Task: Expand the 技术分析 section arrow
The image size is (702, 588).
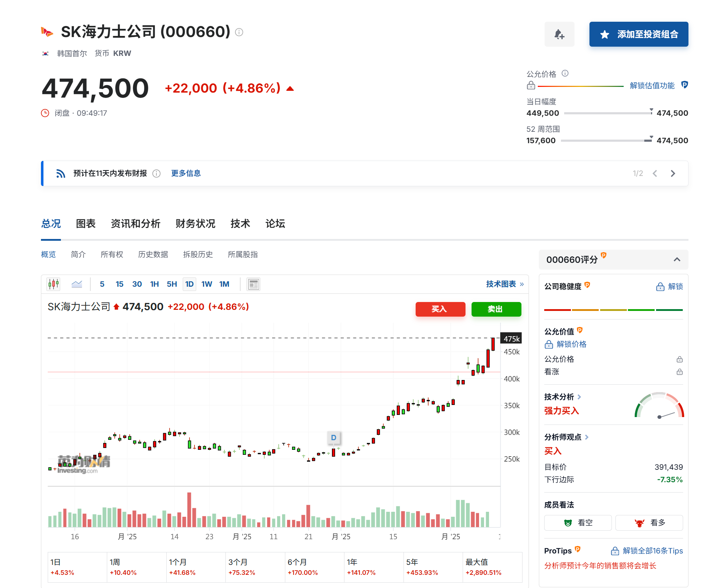Action: [579, 397]
